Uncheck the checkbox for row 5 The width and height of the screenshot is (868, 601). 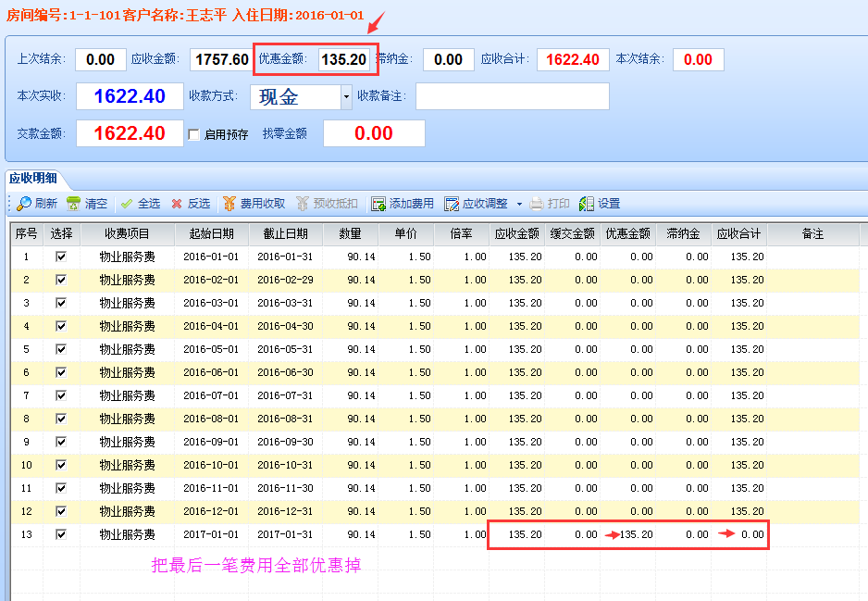tap(61, 349)
